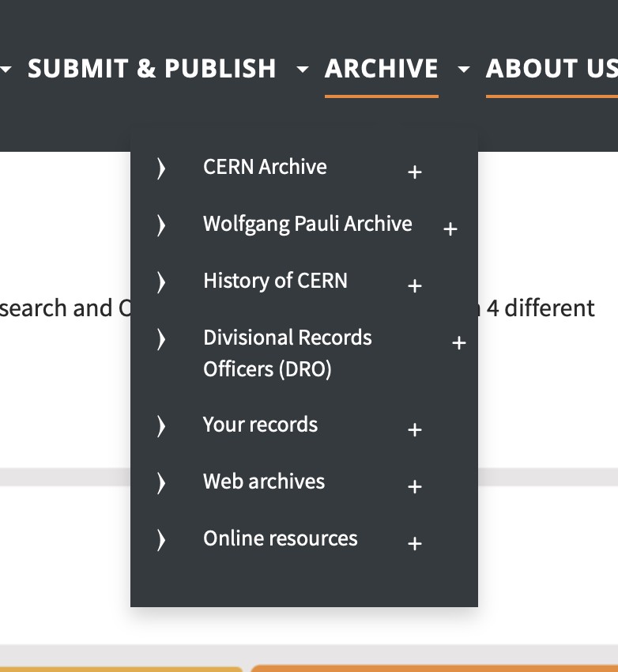
Task: Go to Web archives page
Action: coord(264,481)
